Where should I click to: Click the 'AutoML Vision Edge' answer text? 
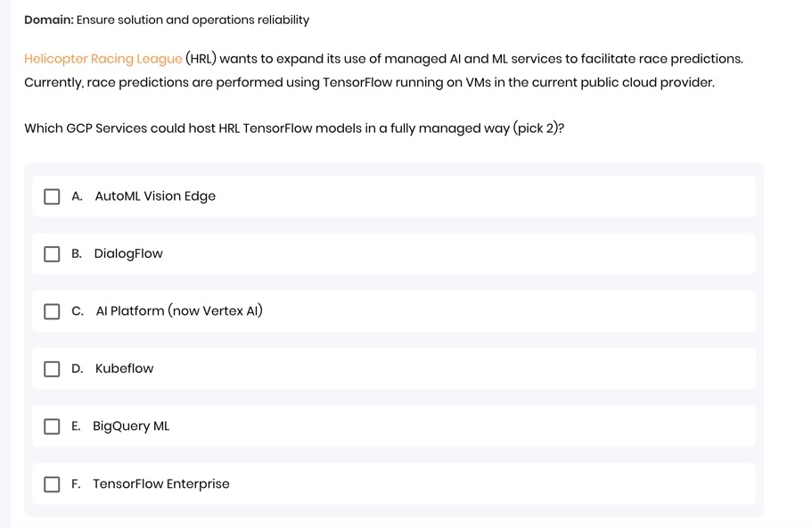(155, 196)
